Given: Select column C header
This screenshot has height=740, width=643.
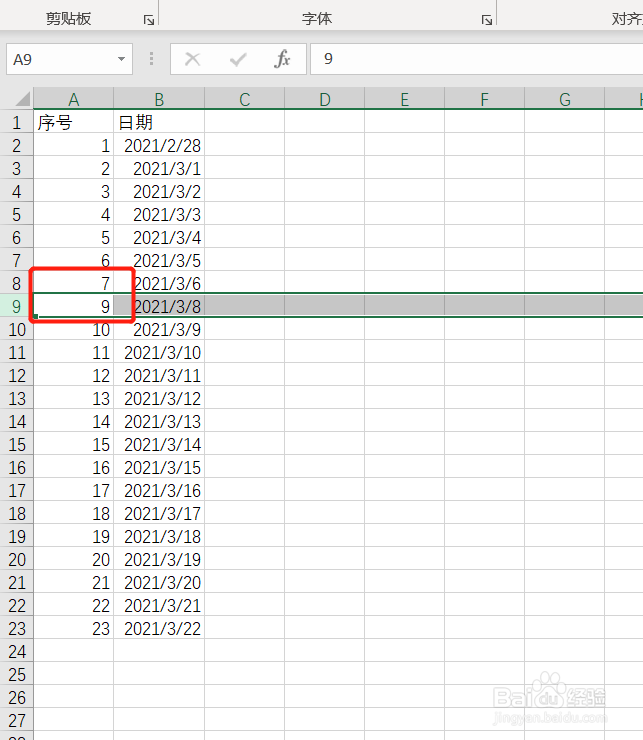Looking at the screenshot, I should point(245,99).
